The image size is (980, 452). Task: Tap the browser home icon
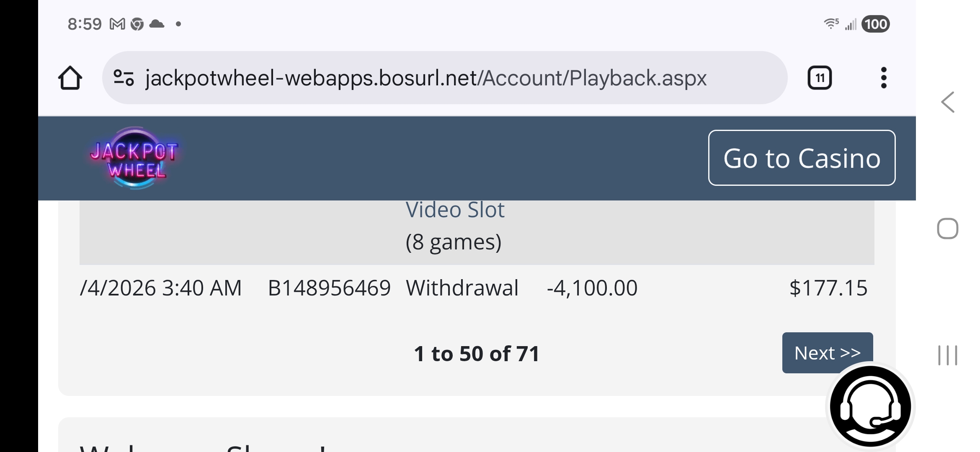(70, 78)
